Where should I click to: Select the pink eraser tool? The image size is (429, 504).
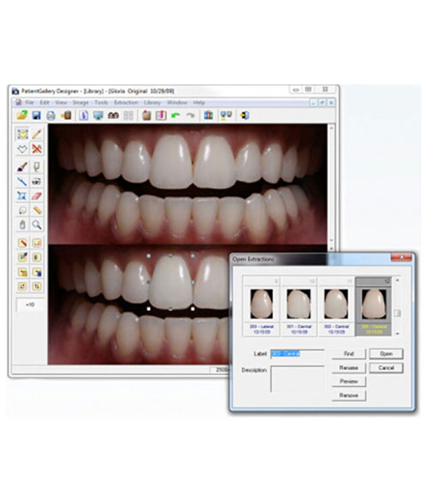pos(37,196)
